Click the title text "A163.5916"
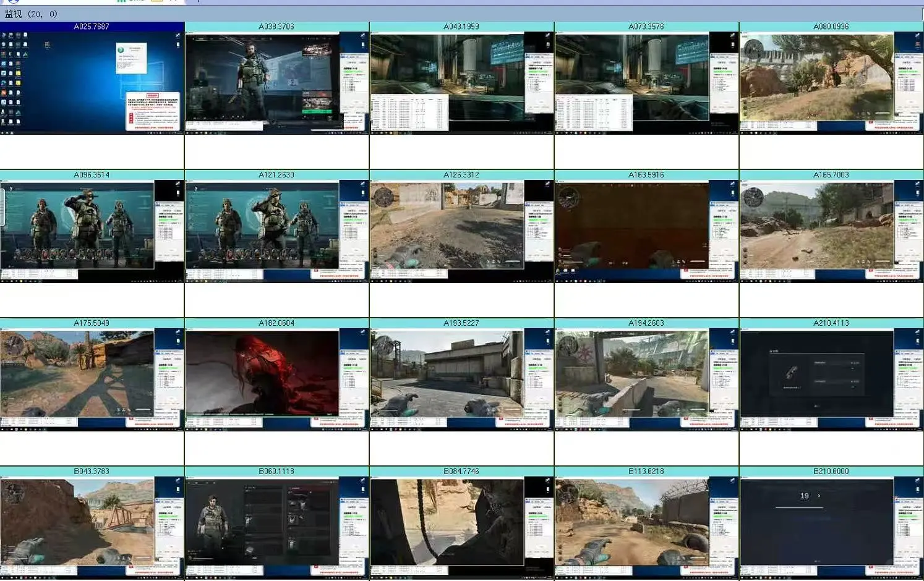The width and height of the screenshot is (924, 581). coord(646,175)
